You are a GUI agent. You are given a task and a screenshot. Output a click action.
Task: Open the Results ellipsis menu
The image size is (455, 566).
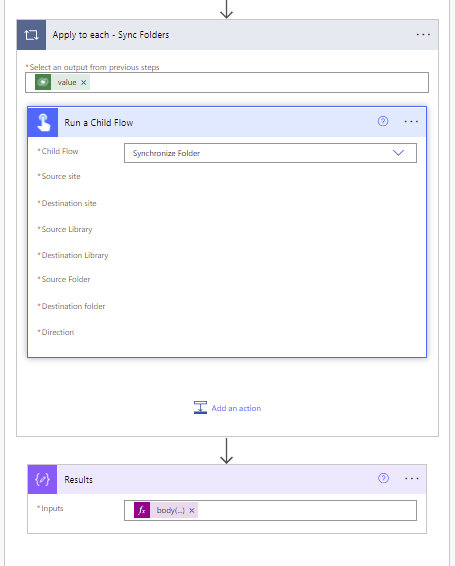point(412,479)
